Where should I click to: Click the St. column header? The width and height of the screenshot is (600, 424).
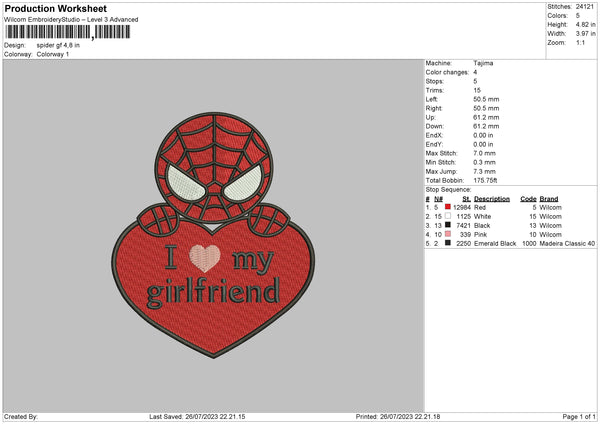466,199
